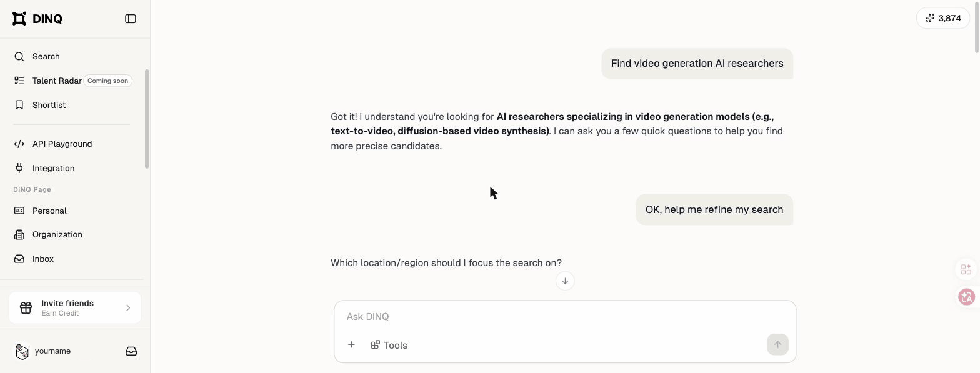Click the send arrow button
Screen dimensions: 980x373
coord(777,344)
